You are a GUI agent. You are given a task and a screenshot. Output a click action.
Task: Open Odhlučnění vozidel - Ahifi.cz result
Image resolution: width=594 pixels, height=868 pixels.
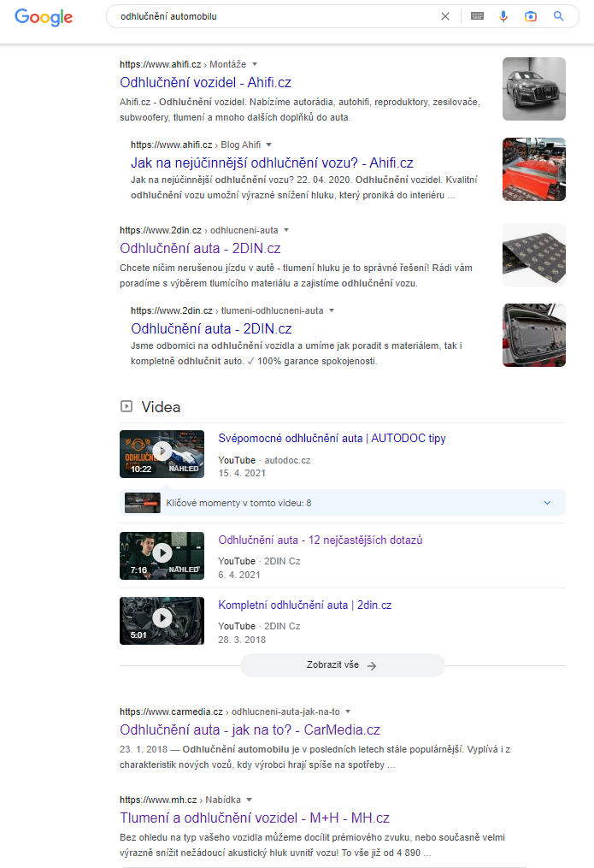pyautogui.click(x=205, y=82)
